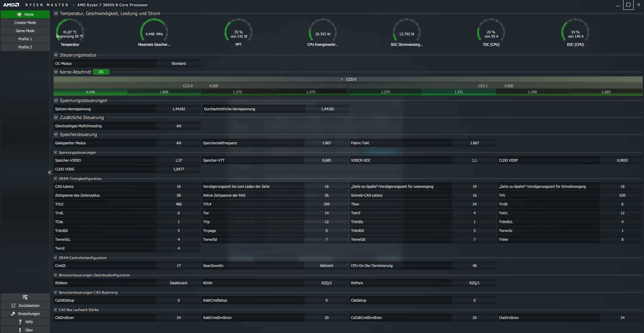Viewport: 644px width, 333px height.
Task: Collapse the CAD Bus Laufwerk Stärke section
Action: coord(56,310)
